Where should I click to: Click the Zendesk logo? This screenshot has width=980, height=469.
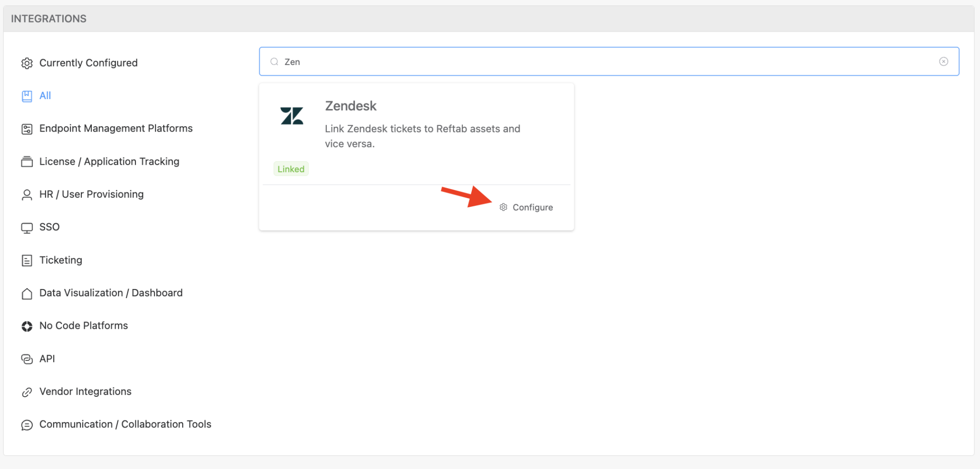[292, 116]
